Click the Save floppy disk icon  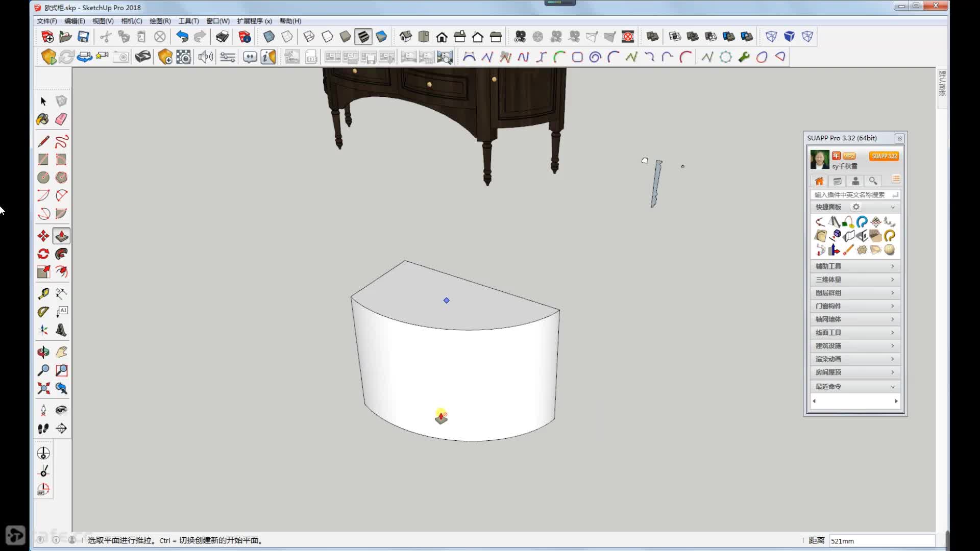pos(83,36)
